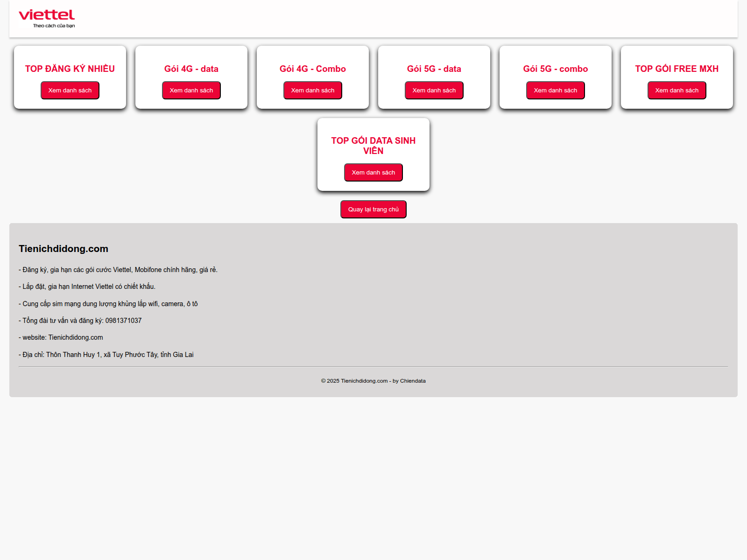
Task: Select the Gói 5G - combo title
Action: click(556, 69)
